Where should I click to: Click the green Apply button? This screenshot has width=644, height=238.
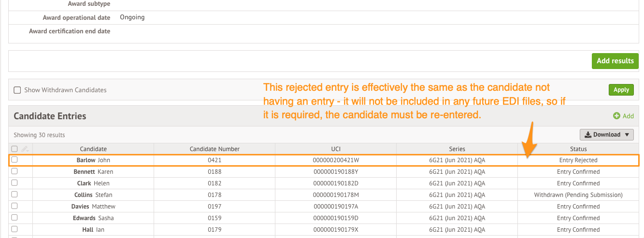point(621,90)
